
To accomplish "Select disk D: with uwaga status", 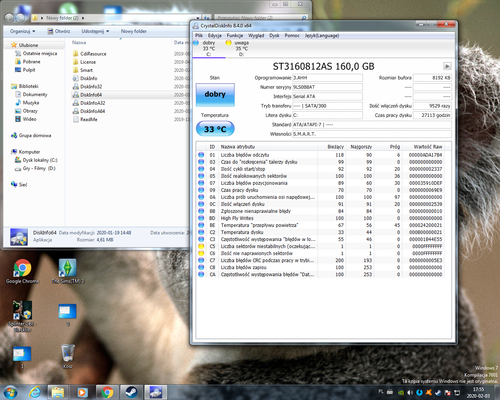I will pyautogui.click(x=241, y=48).
